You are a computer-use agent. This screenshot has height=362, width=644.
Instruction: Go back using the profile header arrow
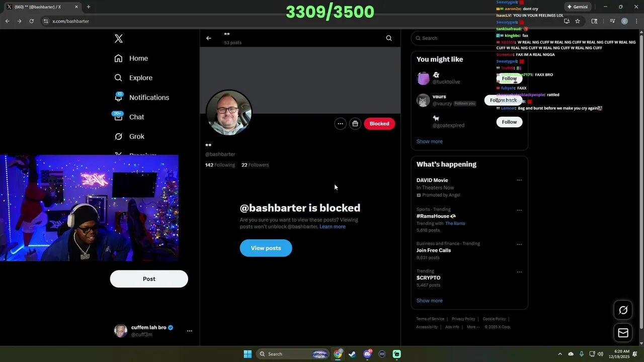click(x=208, y=38)
